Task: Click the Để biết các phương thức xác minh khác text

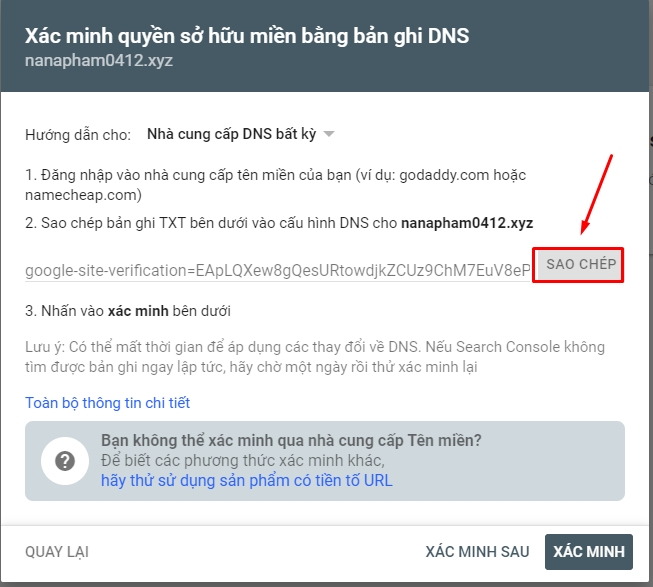Action: 242,460
